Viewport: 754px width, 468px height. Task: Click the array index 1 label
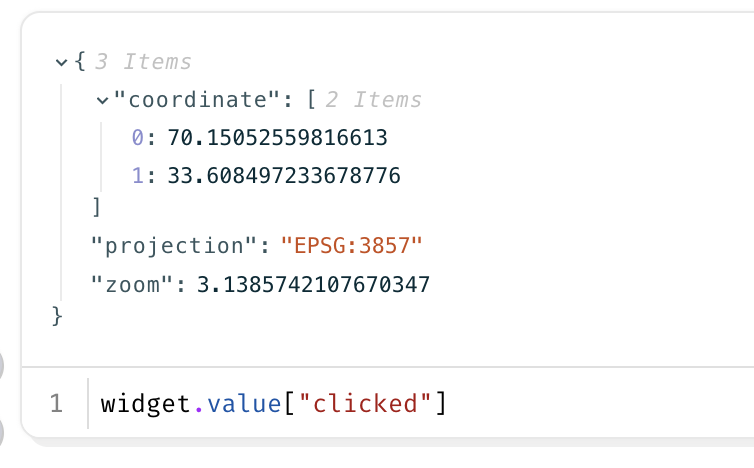[x=138, y=176]
